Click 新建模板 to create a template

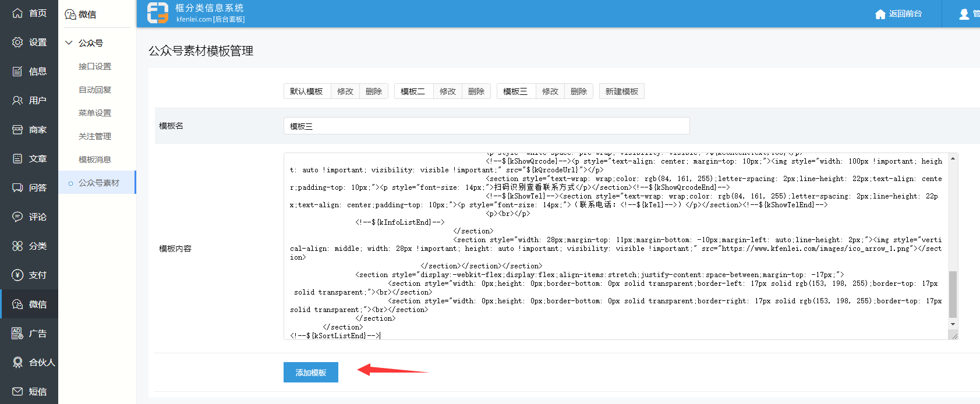click(621, 91)
